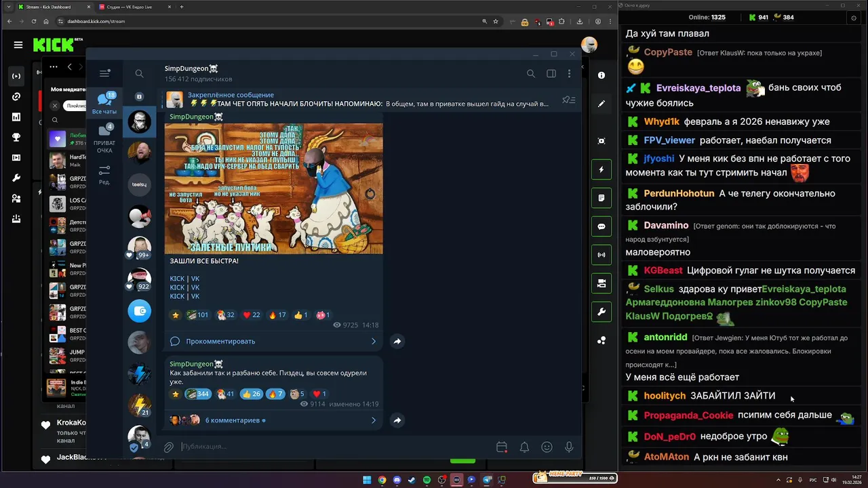Screen dimensions: 868x488
Task: Open a new browser tab
Action: tap(182, 7)
